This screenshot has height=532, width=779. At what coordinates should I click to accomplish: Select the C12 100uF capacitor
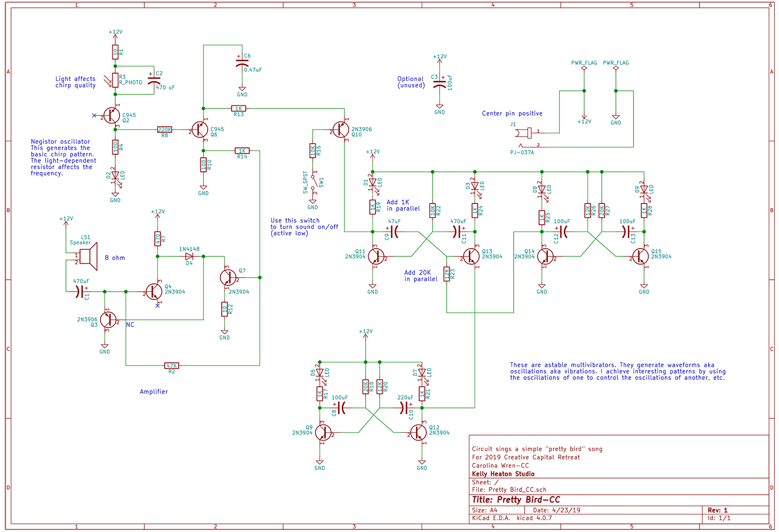[562, 231]
